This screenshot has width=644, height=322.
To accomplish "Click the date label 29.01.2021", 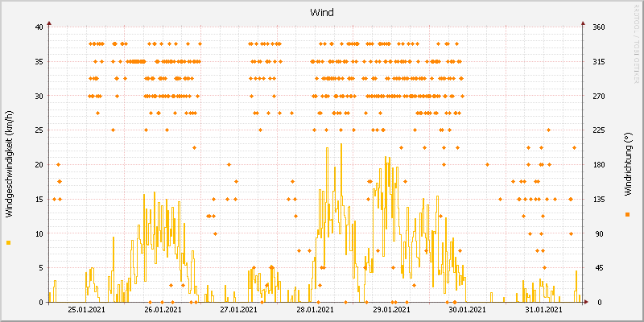I will pos(391,309).
